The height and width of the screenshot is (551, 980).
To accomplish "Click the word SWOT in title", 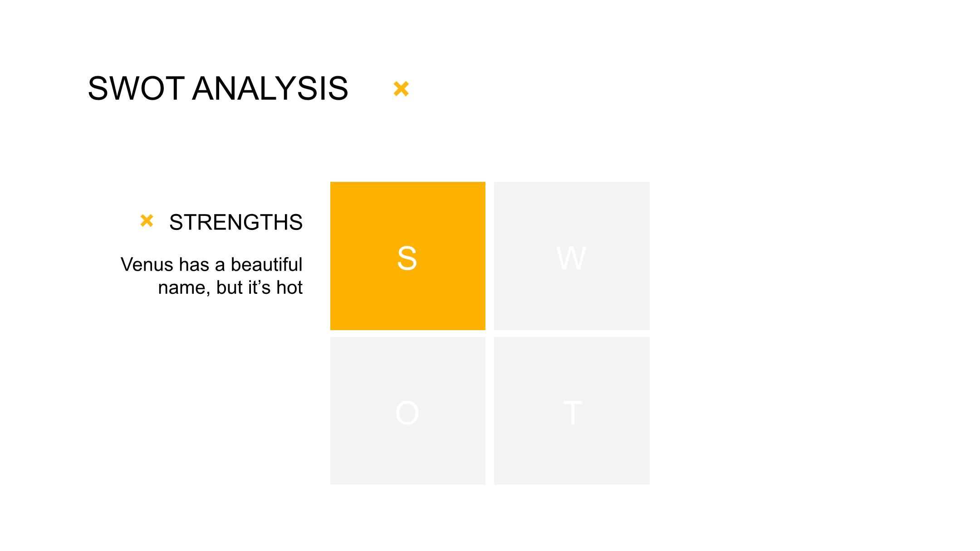I will (x=136, y=88).
